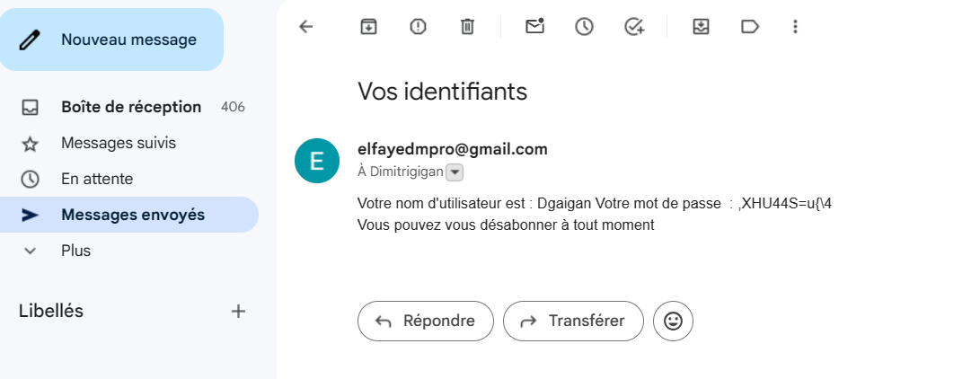Go to Messages suivis folder

tap(119, 143)
